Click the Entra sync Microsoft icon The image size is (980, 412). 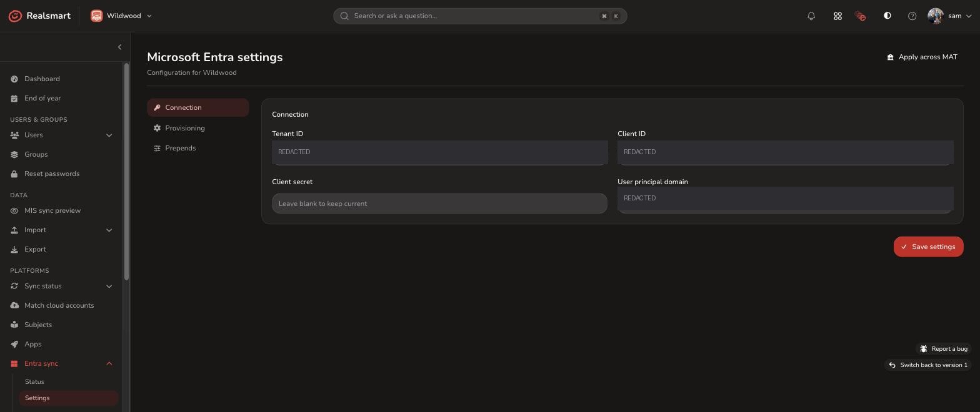coord(14,363)
